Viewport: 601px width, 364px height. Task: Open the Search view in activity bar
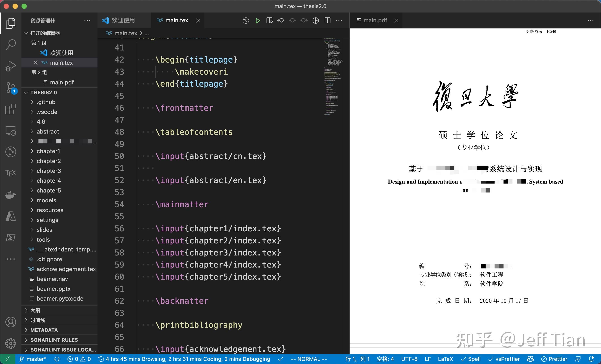(x=11, y=44)
